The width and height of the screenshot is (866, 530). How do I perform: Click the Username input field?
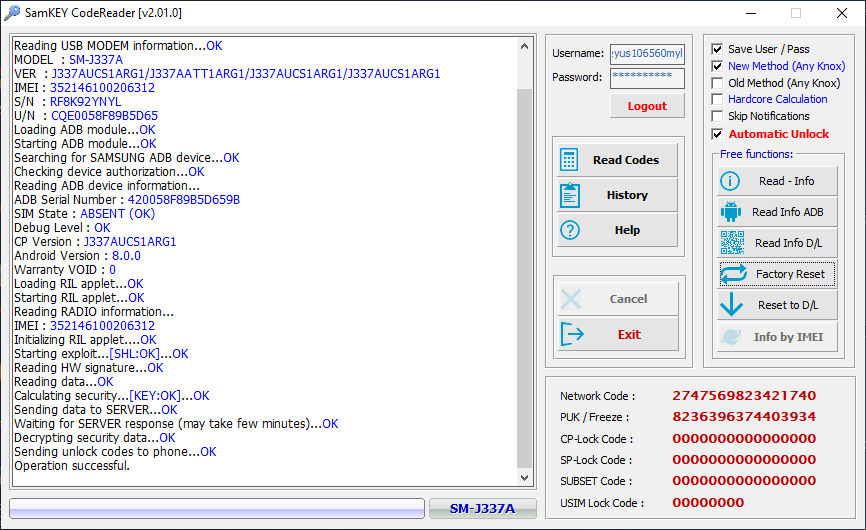[647, 54]
